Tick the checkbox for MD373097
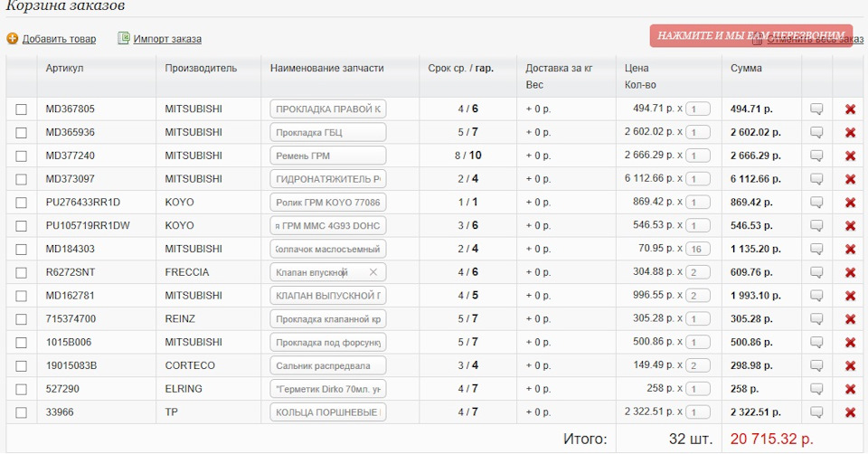Screen dimensions: 868x454 pyautogui.click(x=21, y=179)
